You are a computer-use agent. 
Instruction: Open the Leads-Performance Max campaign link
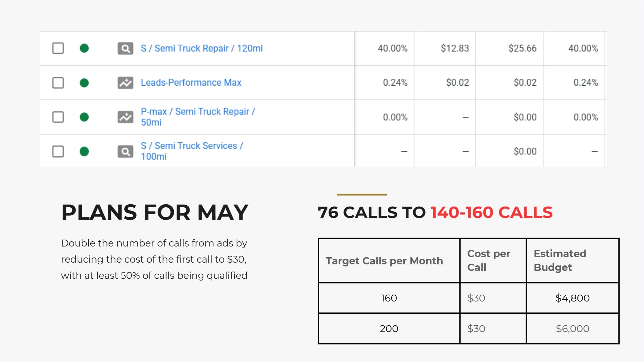tap(191, 83)
